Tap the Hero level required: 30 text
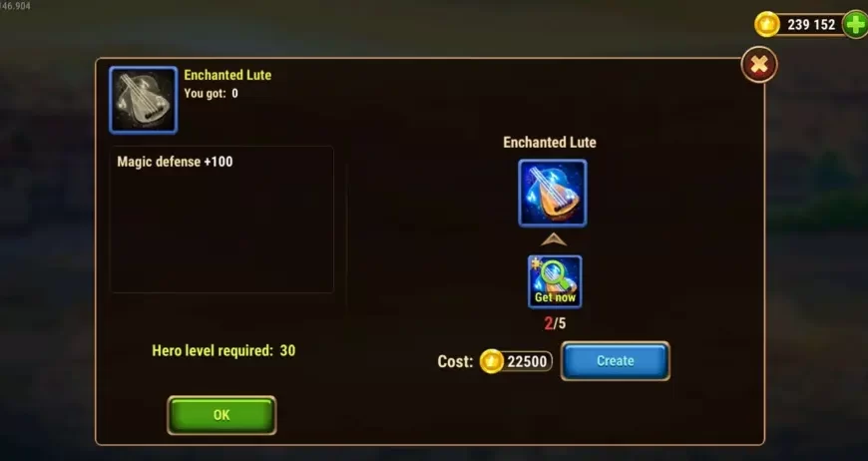 pyautogui.click(x=223, y=350)
